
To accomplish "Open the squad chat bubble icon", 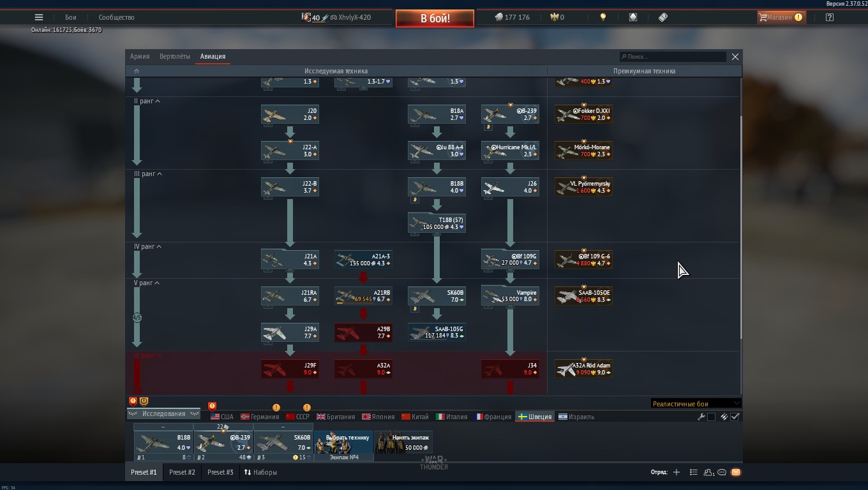I will click(722, 472).
